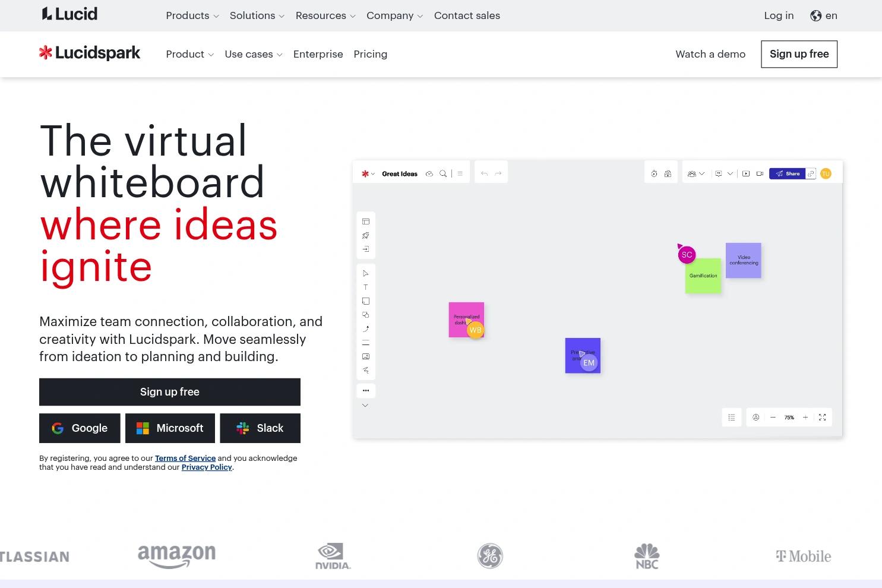
Task: Click the search magnifier in whiteboard header
Action: (x=443, y=173)
